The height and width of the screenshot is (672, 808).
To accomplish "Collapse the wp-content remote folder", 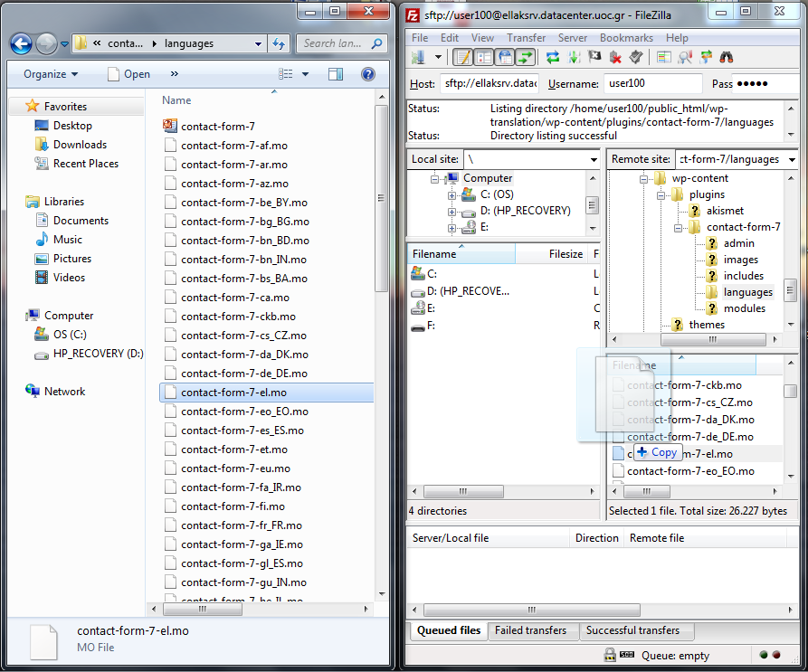I will click(x=643, y=179).
